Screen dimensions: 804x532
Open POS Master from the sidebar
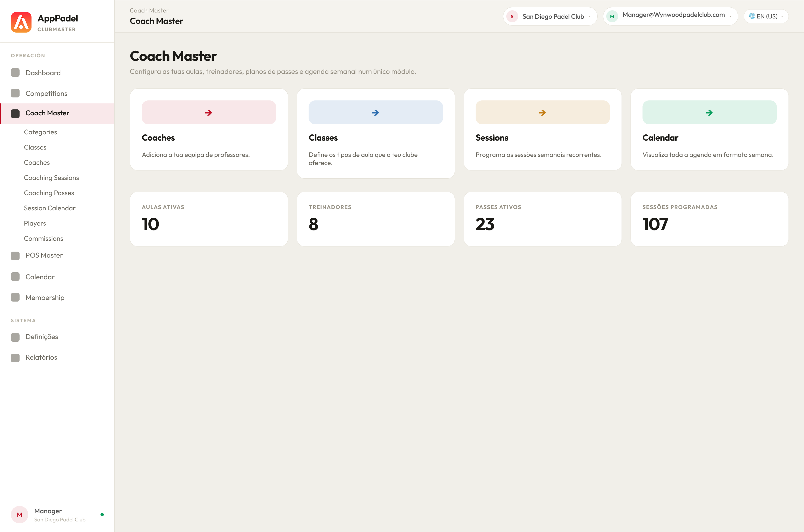click(57, 255)
